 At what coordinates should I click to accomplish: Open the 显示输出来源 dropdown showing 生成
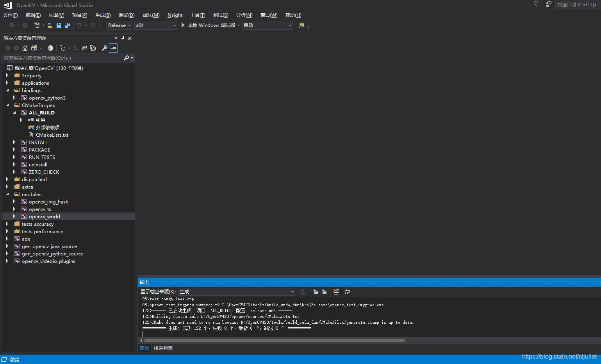237,292
